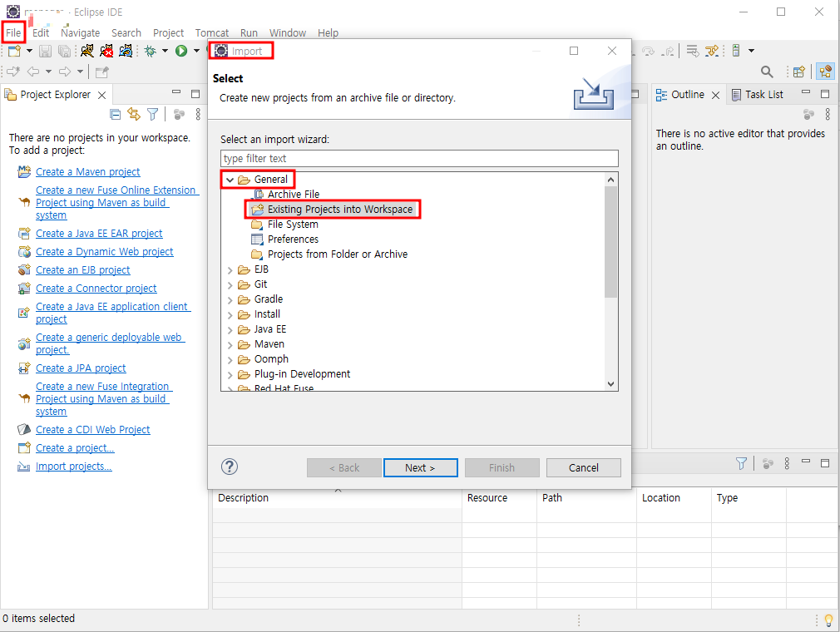
Task: Click the Project Explorer filter funnel icon
Action: [153, 114]
